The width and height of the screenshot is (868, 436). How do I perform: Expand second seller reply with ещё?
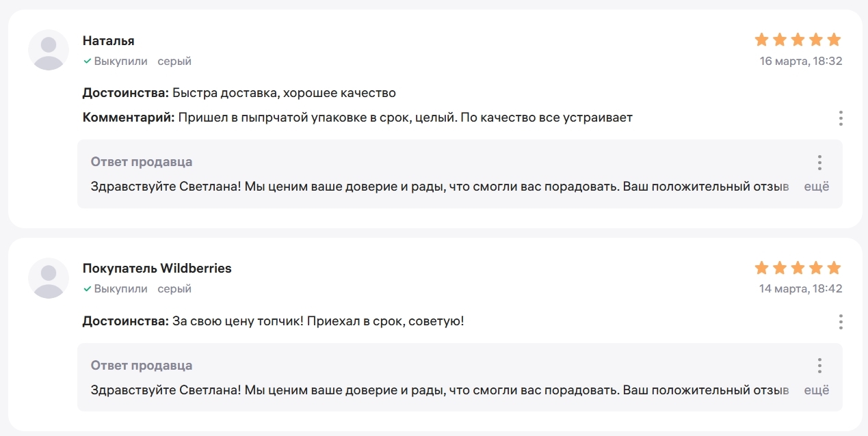pos(816,390)
